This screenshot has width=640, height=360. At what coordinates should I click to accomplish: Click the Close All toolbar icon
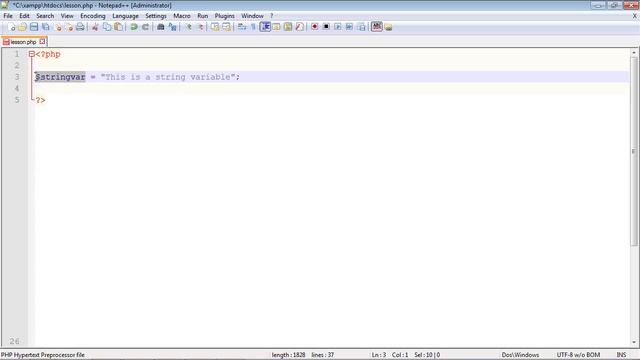(x=69, y=27)
